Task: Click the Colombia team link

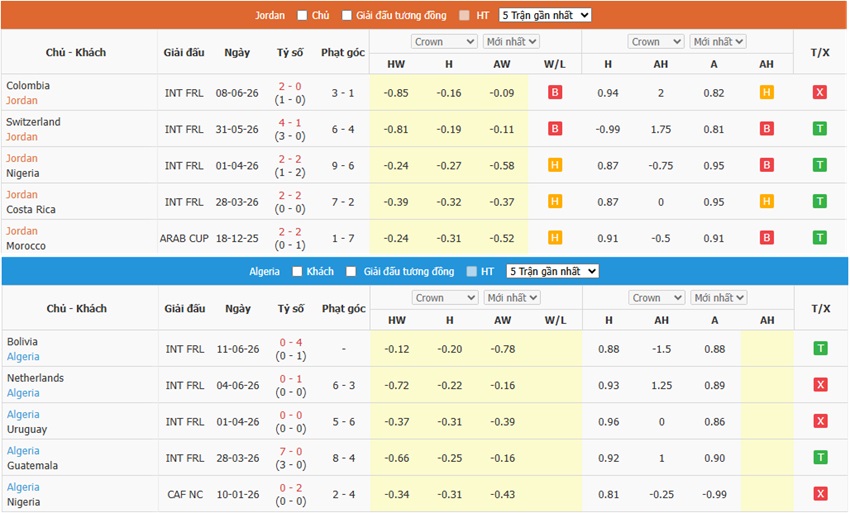Action: coord(28,86)
